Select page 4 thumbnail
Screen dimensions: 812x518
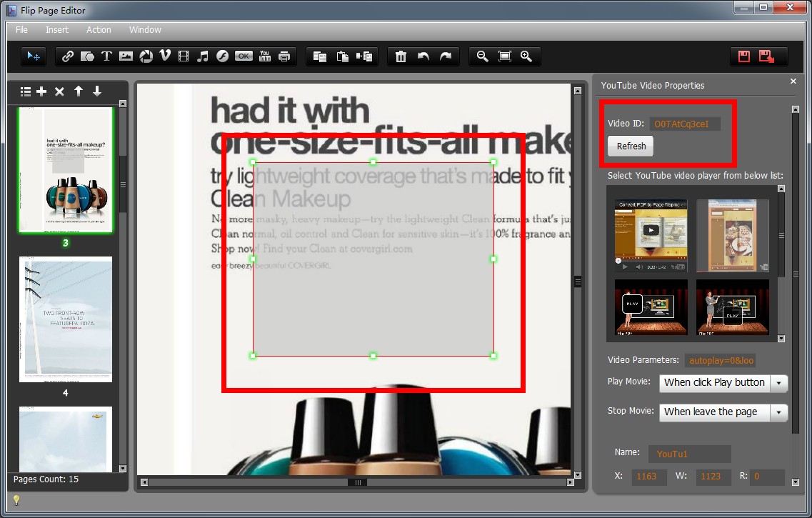(x=66, y=319)
